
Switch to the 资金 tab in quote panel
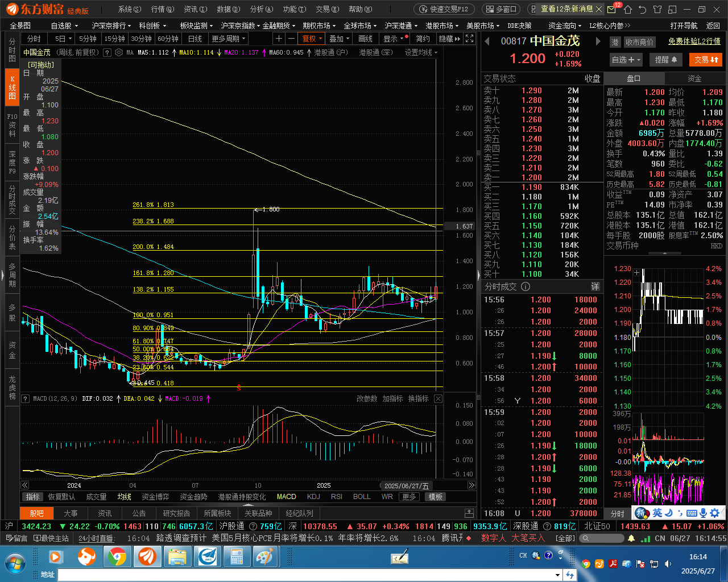694,78
